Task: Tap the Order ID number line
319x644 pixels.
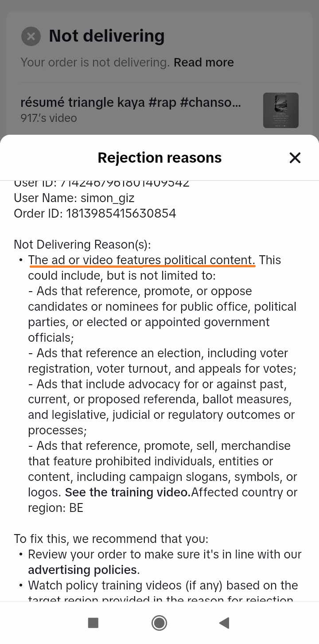Action: 95,214
